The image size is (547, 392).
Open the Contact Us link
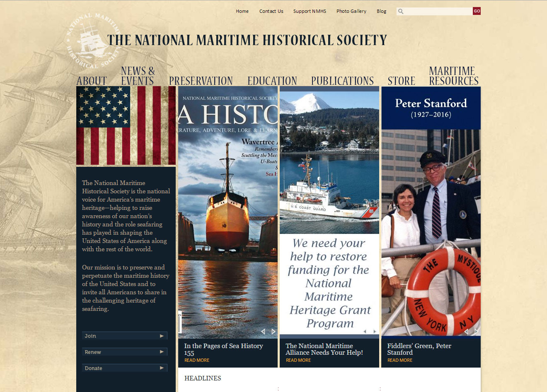[271, 11]
